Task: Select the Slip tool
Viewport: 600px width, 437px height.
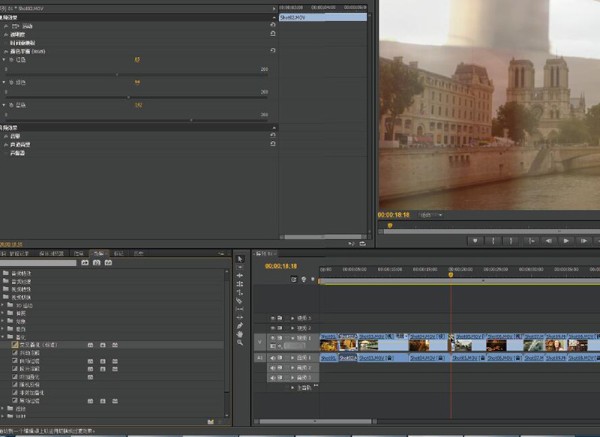Action: tap(240, 309)
